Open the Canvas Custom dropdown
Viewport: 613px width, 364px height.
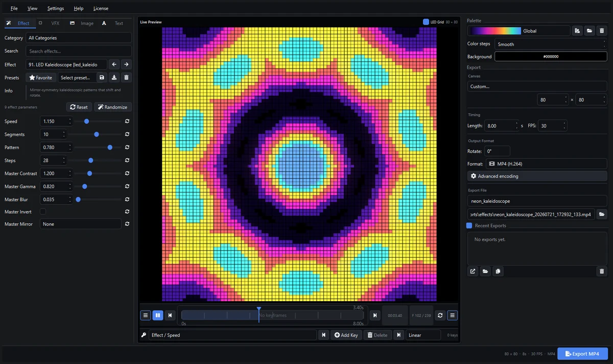pyautogui.click(x=537, y=86)
